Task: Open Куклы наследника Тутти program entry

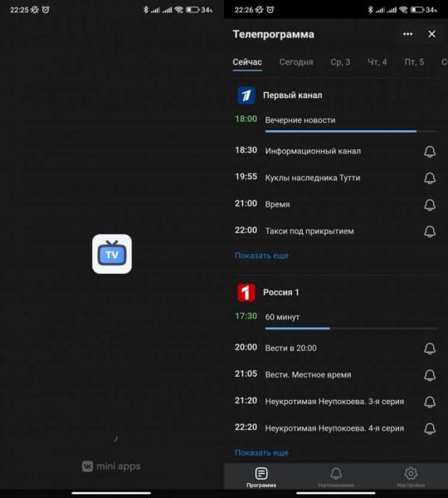Action: click(x=313, y=178)
